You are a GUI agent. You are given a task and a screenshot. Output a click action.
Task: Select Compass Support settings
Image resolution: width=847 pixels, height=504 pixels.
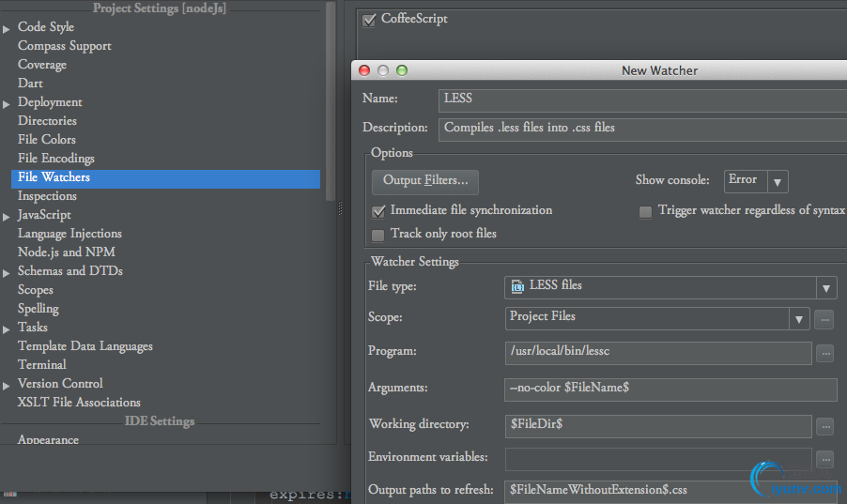(64, 46)
